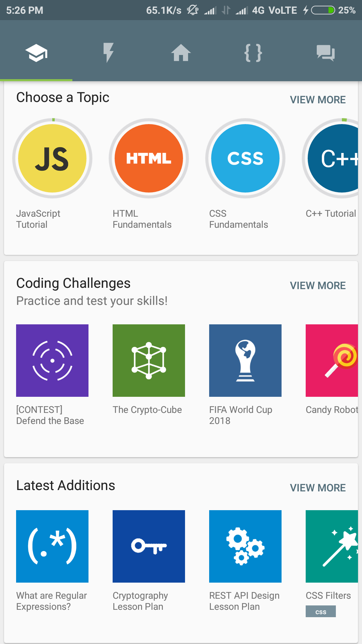Open the Discussion chat bubbles tab
362x644 pixels.
coord(326,53)
